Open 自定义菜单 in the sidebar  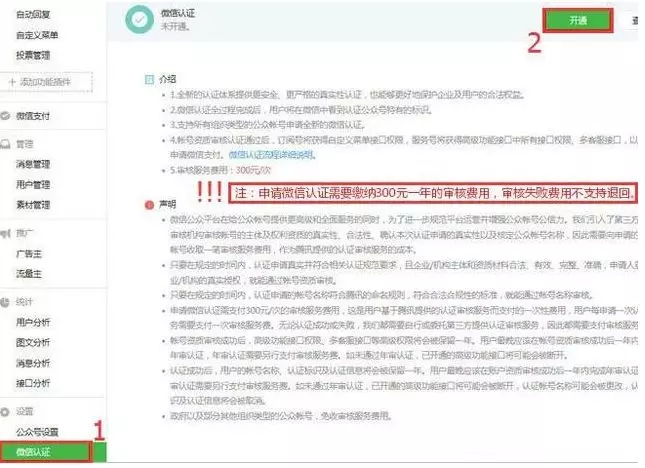click(37, 35)
